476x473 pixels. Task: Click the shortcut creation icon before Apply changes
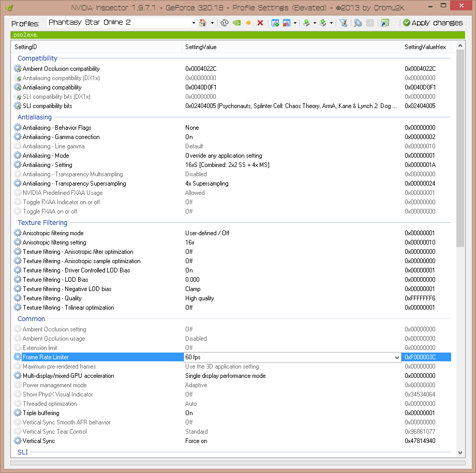(x=385, y=23)
